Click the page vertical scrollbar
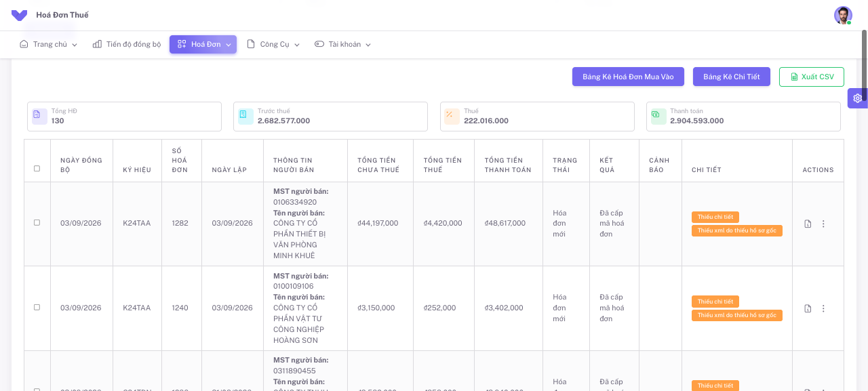 click(865, 65)
